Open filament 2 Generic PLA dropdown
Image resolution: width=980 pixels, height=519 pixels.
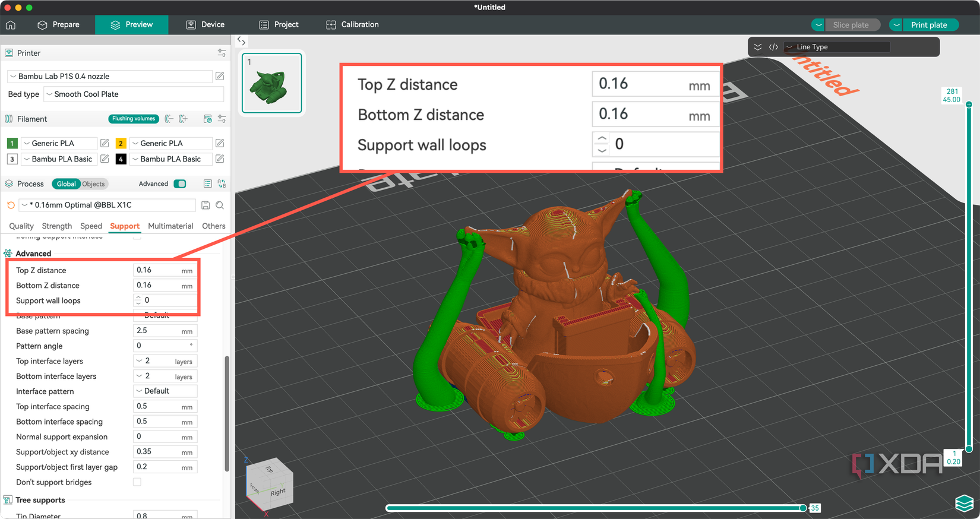point(170,143)
